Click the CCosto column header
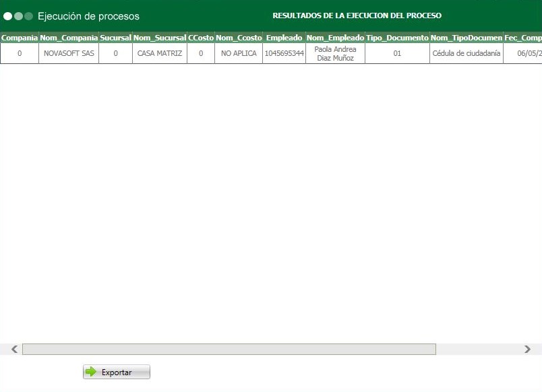This screenshot has height=392, width=542. tap(200, 38)
